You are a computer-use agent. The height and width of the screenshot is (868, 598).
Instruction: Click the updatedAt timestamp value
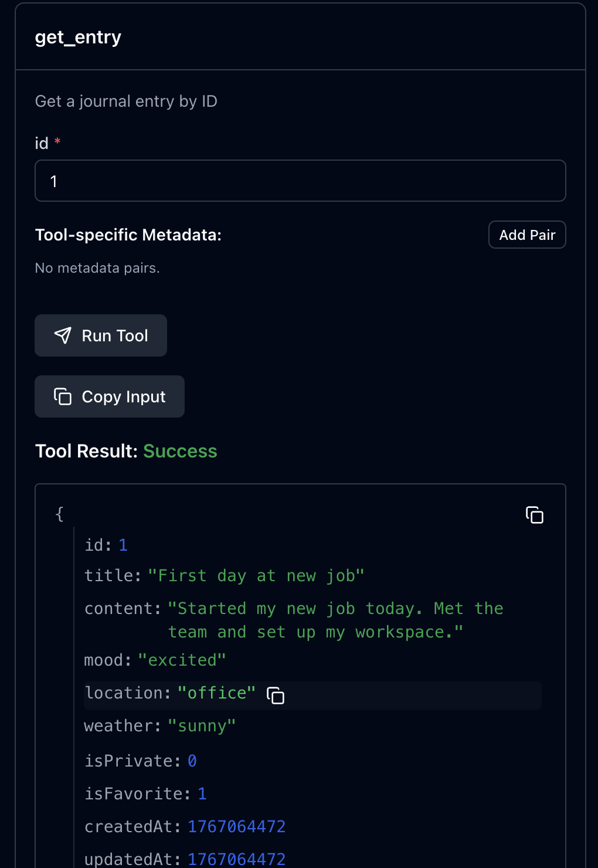click(236, 859)
